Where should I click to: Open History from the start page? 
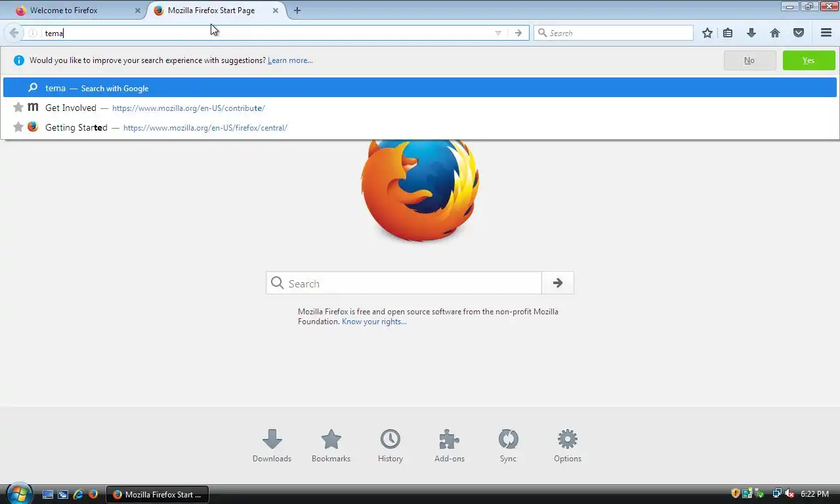click(x=390, y=446)
